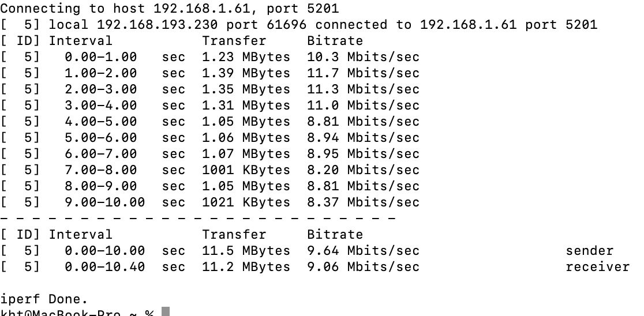Click the 'receiver' label in the summary
The image size is (644, 316).
point(597,267)
